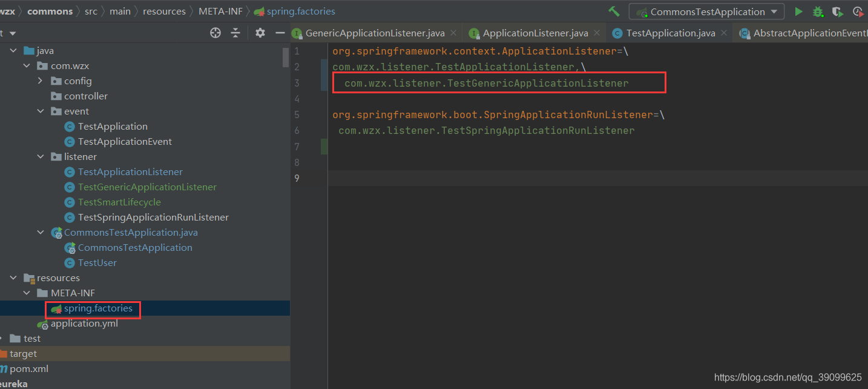Close the GenericApplicationListener.java tab
Image resolution: width=868 pixels, height=389 pixels.
454,33
